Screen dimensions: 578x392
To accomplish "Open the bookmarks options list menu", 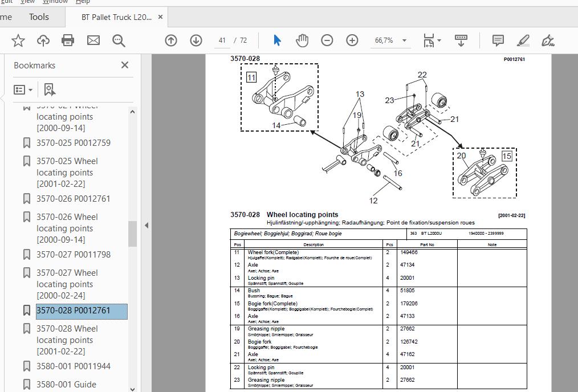I will coord(23,89).
